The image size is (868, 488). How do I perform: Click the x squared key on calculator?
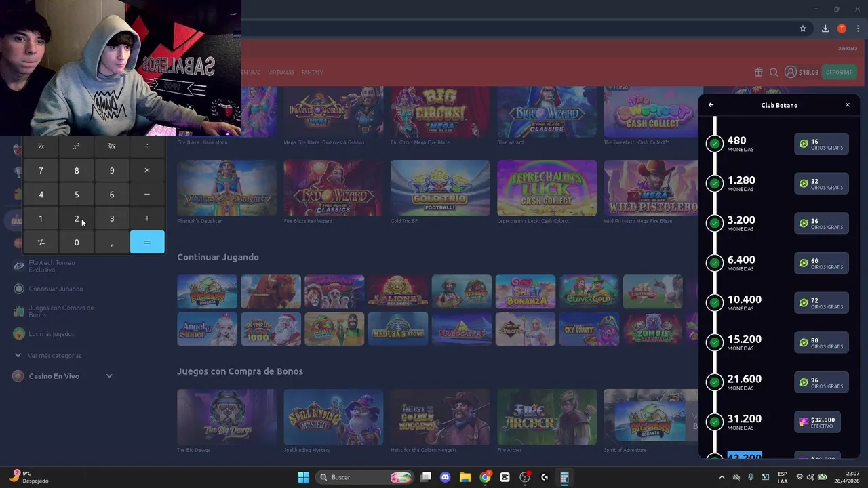pos(77,146)
